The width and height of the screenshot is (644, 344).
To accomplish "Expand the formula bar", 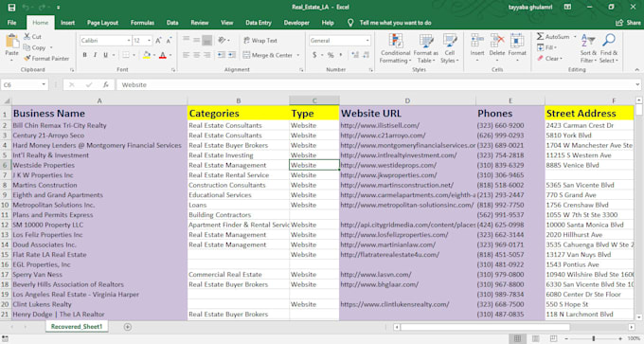I will [637, 84].
